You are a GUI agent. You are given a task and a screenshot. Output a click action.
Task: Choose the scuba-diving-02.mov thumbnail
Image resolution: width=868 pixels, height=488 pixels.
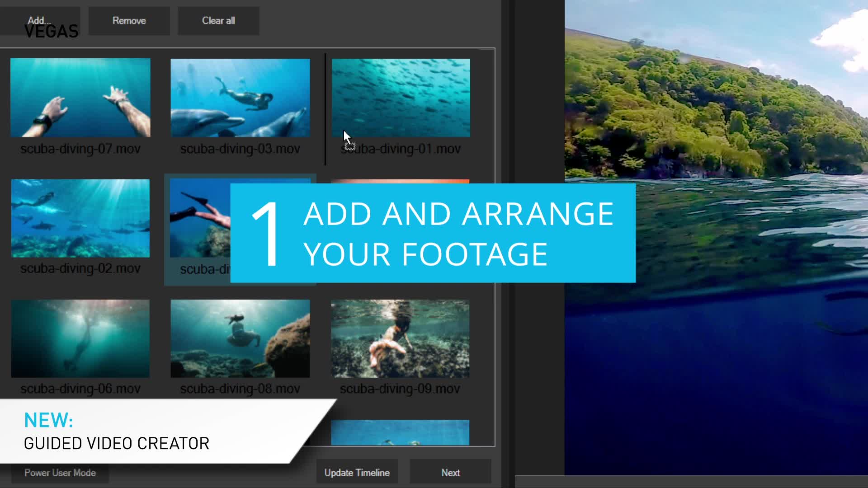[80, 218]
